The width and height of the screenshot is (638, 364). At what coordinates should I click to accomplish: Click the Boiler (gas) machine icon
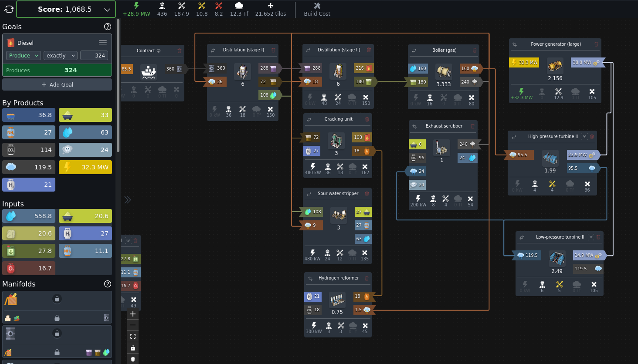pos(444,72)
